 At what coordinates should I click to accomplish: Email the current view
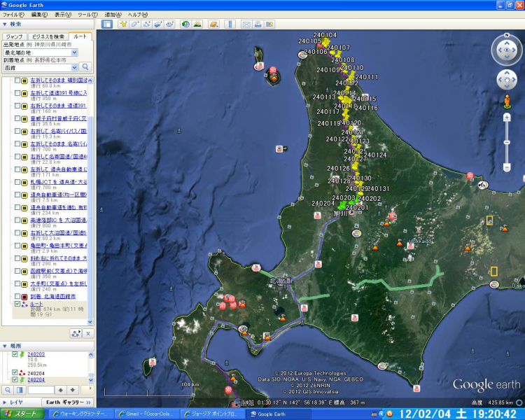pyautogui.click(x=246, y=24)
